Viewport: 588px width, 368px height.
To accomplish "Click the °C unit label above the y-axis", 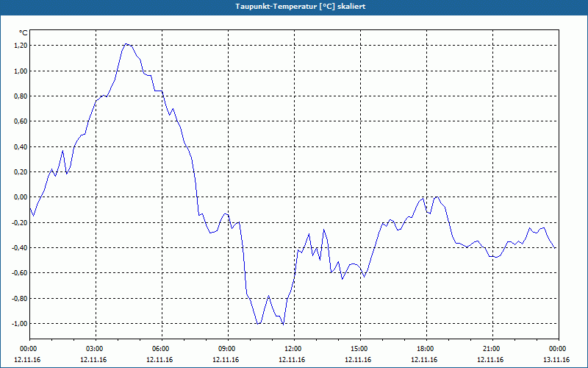I will tap(24, 33).
